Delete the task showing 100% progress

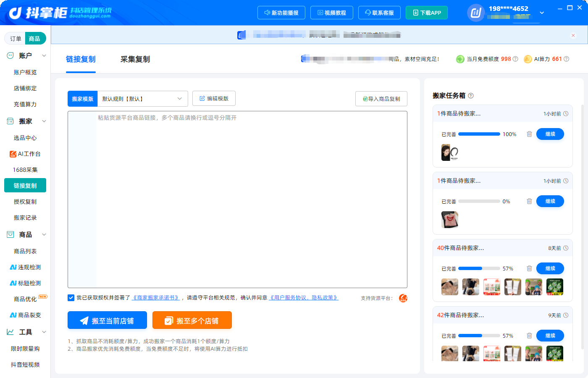click(x=529, y=134)
